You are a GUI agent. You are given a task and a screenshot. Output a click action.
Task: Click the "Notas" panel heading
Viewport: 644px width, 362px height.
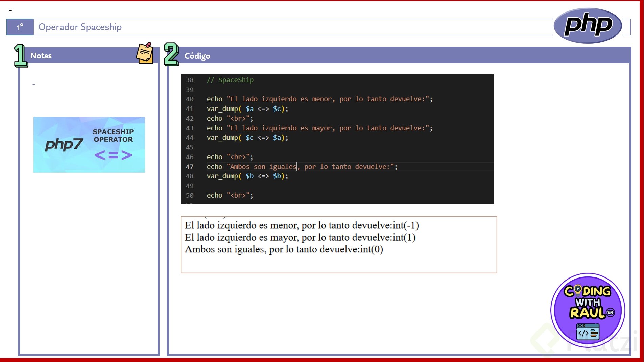click(41, 56)
